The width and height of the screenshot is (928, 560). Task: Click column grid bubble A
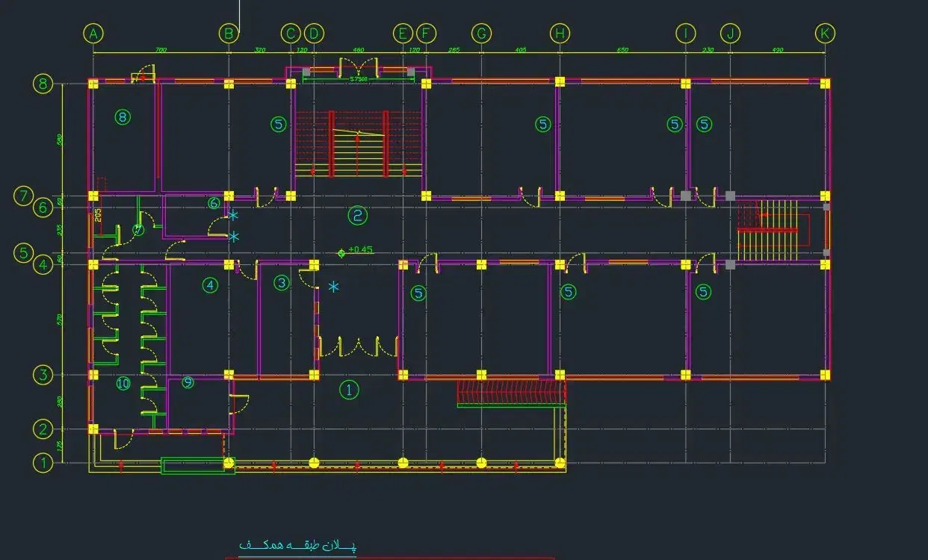[93, 34]
